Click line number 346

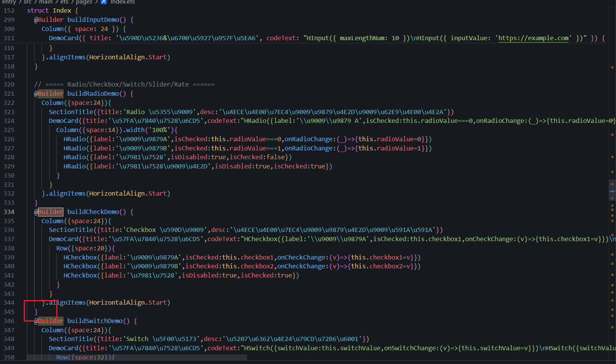pos(9,321)
